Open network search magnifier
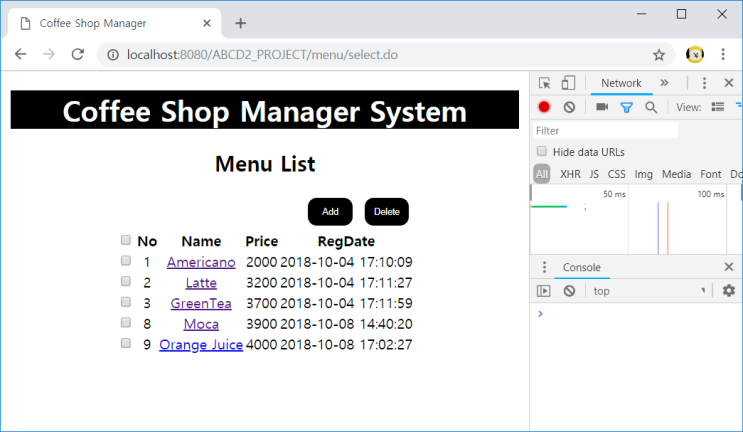Image resolution: width=743 pixels, height=432 pixels. [650, 107]
